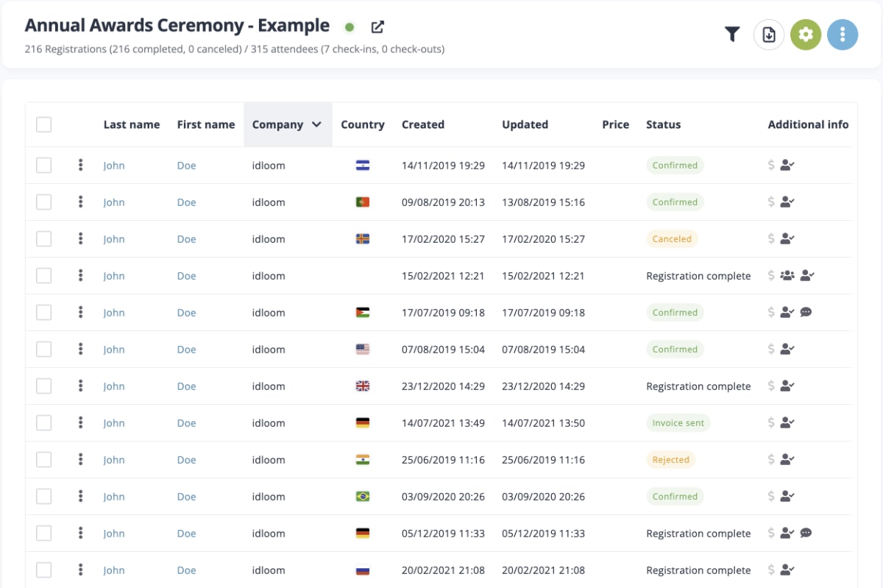Open the external link icon beside title

(x=377, y=27)
